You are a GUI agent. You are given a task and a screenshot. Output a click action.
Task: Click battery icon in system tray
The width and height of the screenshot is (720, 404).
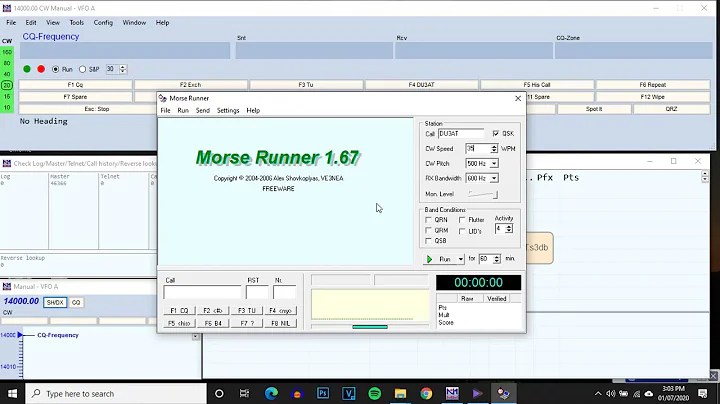coord(623,393)
